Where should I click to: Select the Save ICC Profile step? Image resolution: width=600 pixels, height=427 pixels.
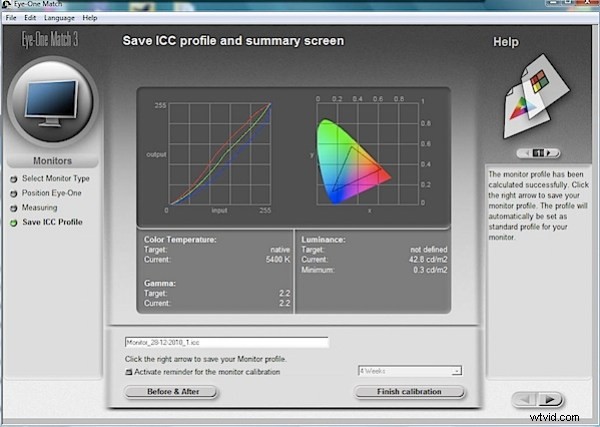(52, 222)
